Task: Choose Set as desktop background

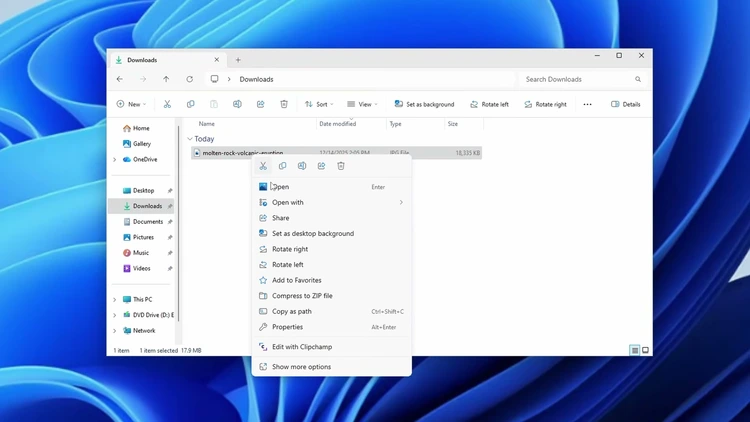Action: tap(331, 233)
